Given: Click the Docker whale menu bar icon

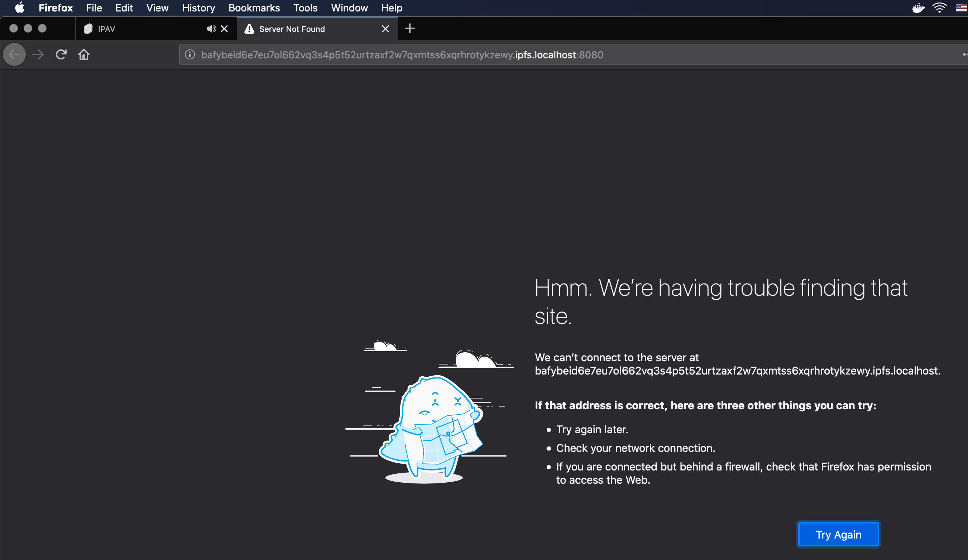Looking at the screenshot, I should pyautogui.click(x=919, y=8).
